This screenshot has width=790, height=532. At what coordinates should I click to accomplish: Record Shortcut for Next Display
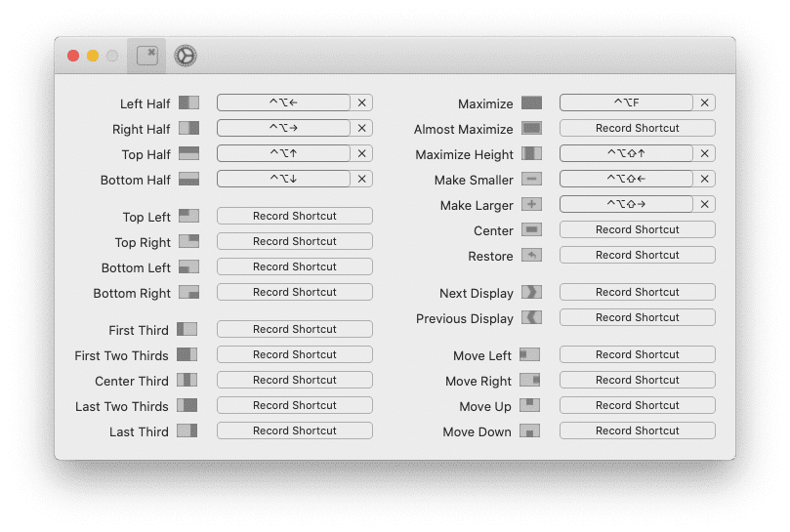click(638, 292)
